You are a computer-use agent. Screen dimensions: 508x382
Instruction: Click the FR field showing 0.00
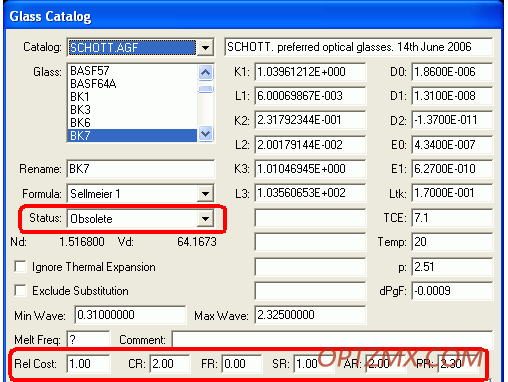[242, 364]
